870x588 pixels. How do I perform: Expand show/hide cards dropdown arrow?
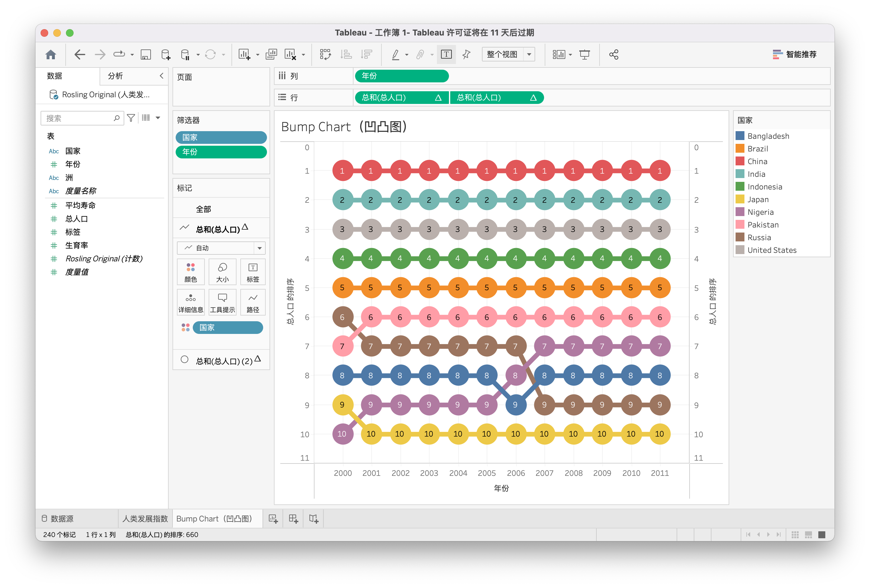570,55
